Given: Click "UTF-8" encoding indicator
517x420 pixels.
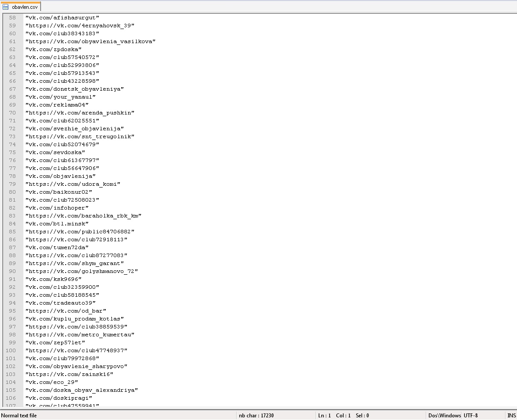Looking at the screenshot, I should click(471, 416).
